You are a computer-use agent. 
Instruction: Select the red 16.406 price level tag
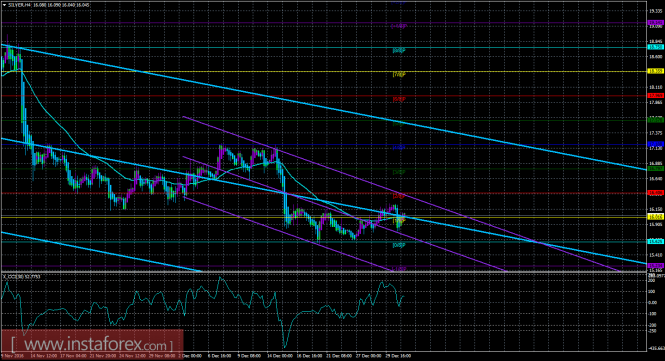coord(656,193)
